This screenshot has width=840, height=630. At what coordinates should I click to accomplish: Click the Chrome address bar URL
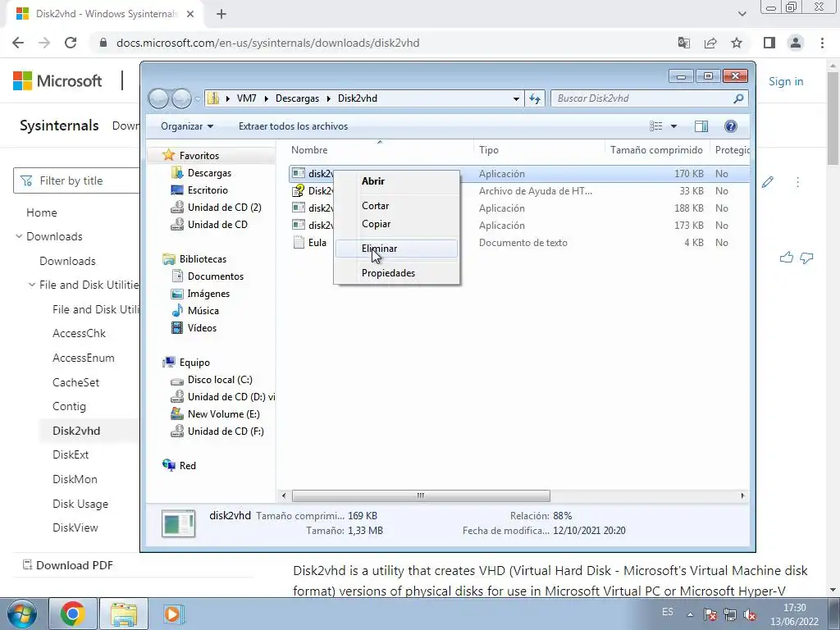click(268, 43)
